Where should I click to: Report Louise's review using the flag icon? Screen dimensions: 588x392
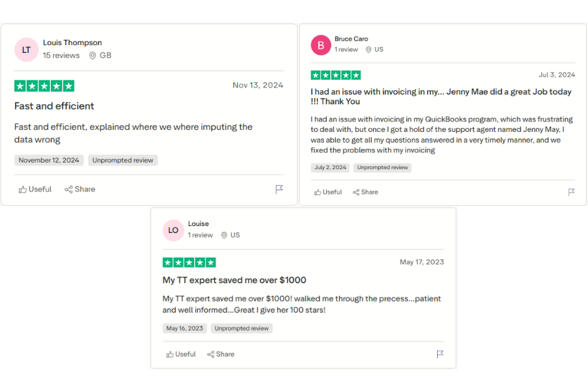[x=440, y=353]
